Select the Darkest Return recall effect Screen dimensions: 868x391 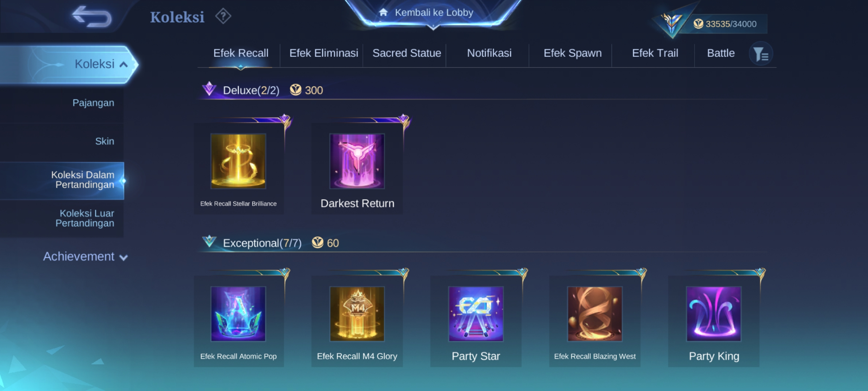pyautogui.click(x=357, y=161)
